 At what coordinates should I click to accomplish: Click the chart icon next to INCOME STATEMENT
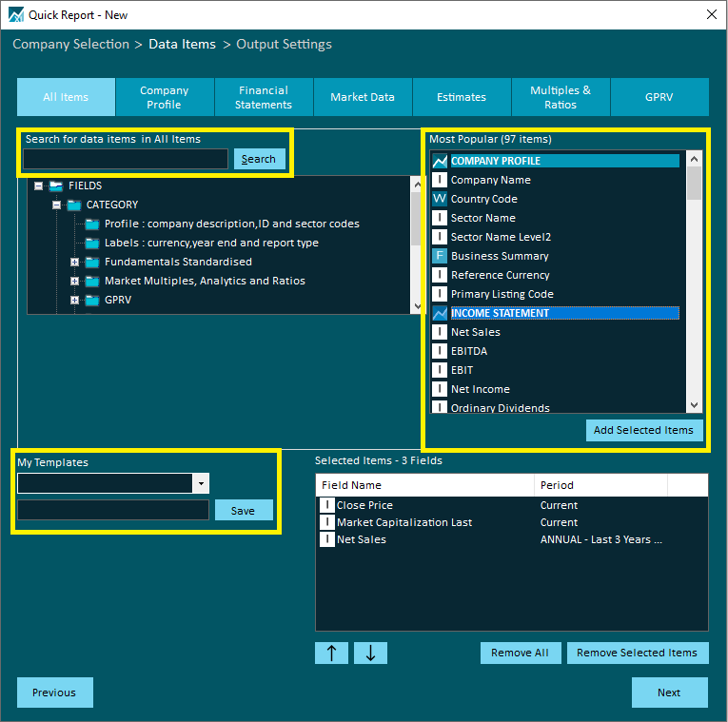[440, 313]
